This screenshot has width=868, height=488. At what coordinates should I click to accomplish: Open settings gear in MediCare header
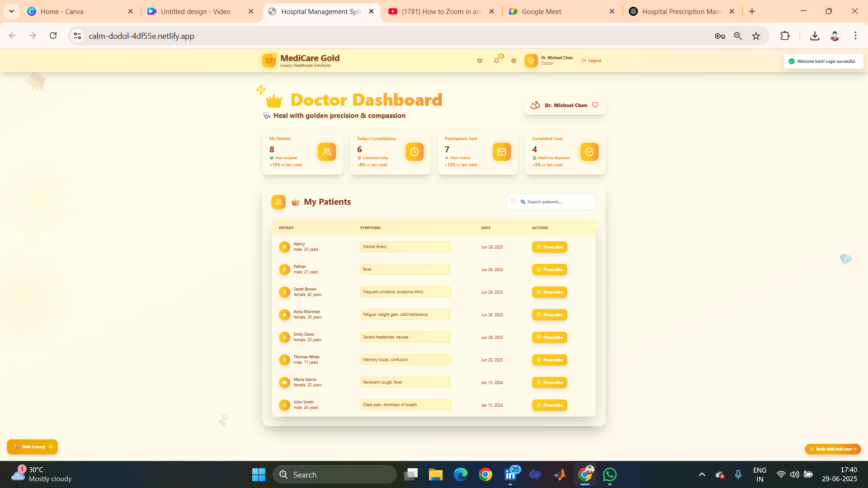pyautogui.click(x=514, y=61)
